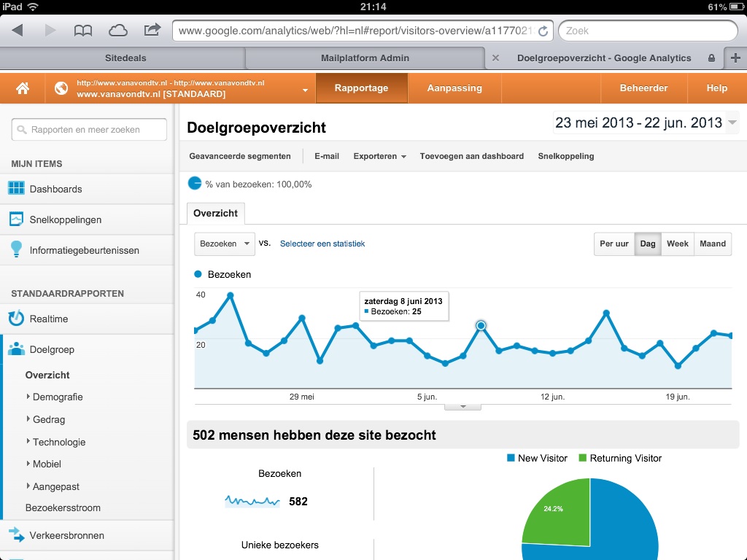
Task: Select the Dag view
Action: (648, 244)
